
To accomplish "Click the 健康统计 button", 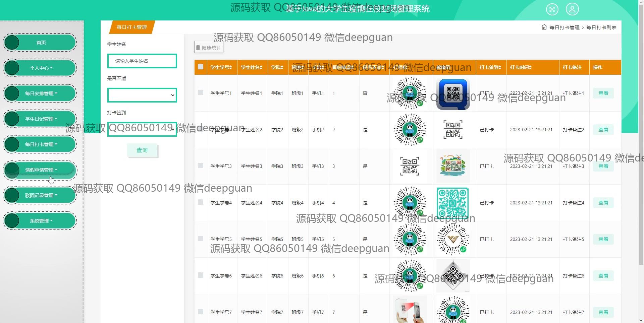I will point(209,48).
